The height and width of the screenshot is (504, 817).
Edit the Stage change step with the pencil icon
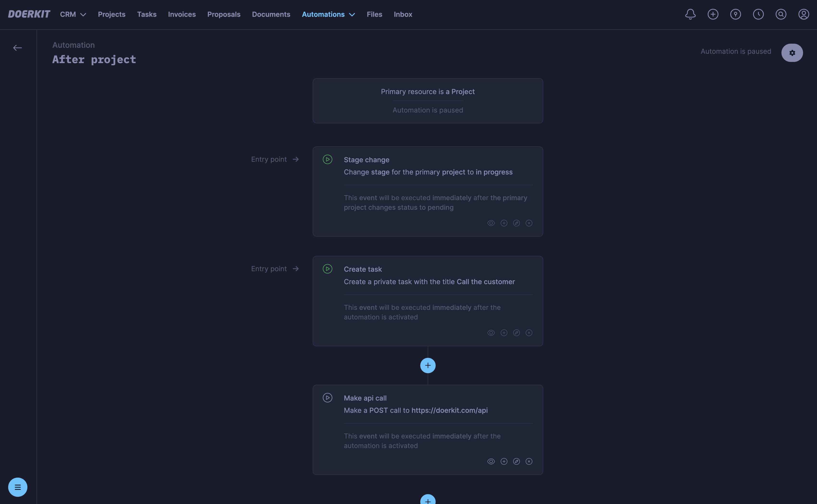[x=517, y=223]
